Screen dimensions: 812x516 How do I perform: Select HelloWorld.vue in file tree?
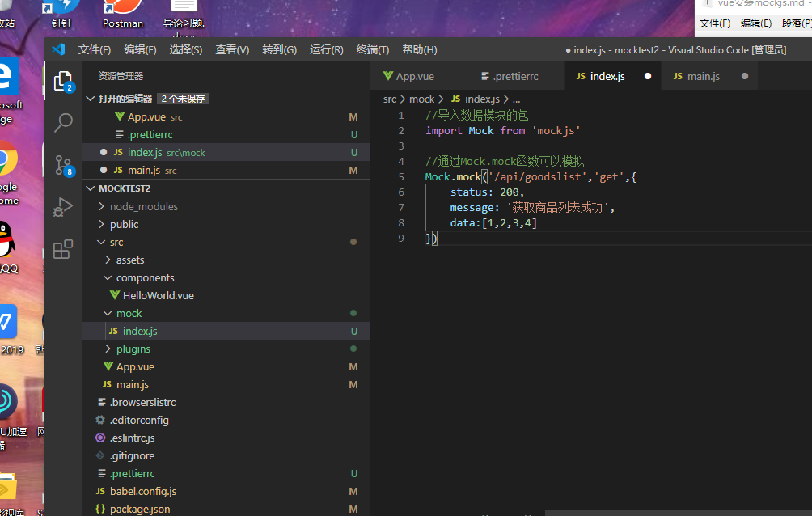pyautogui.click(x=226, y=295)
